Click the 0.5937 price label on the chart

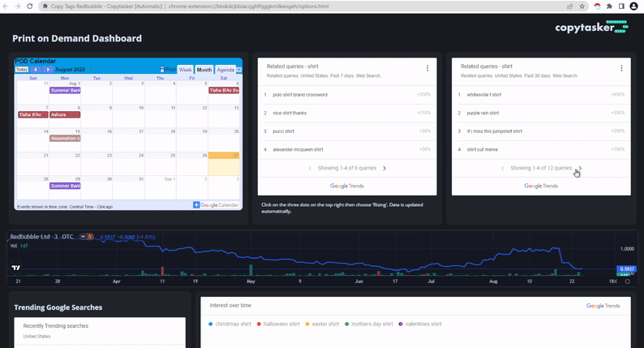click(x=627, y=269)
